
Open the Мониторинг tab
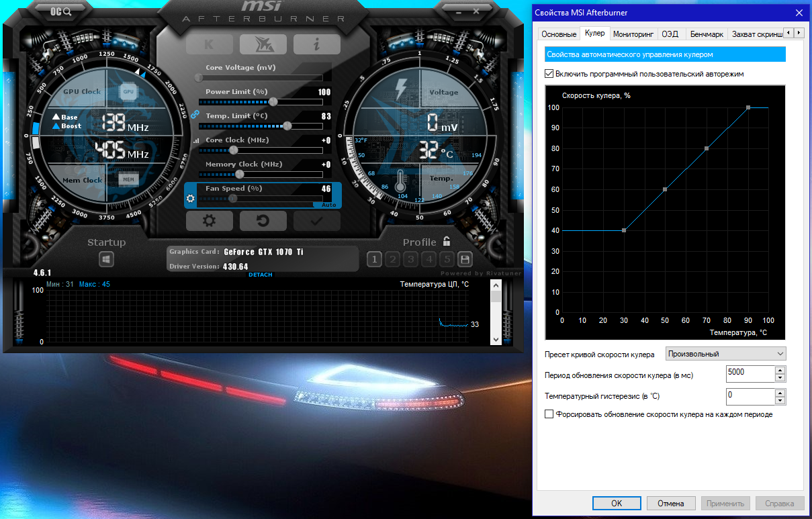point(633,34)
